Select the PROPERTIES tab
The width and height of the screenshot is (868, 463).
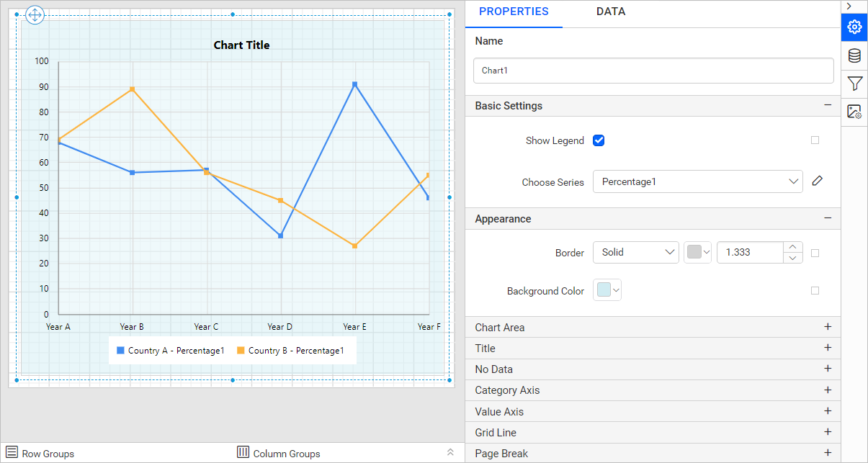[x=514, y=12]
